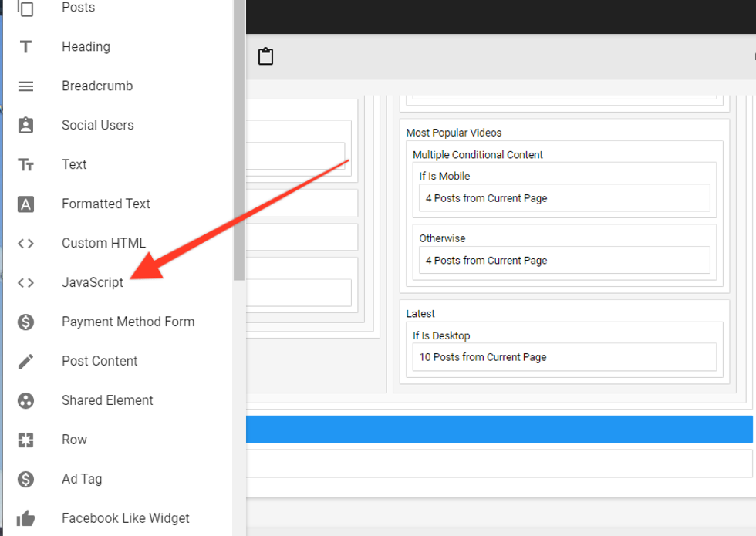Click the Social Users badge icon
The image size is (756, 536).
tap(25, 126)
